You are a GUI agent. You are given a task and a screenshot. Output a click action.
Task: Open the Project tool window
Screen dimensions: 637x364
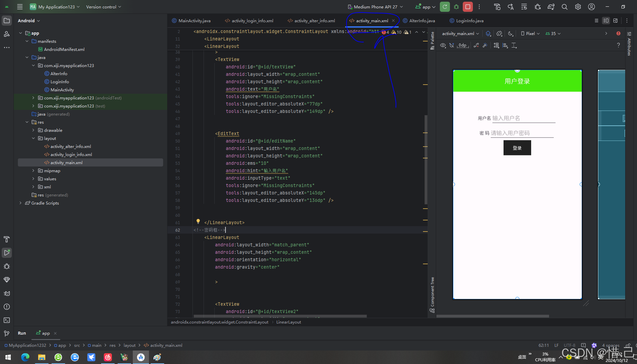point(7,21)
